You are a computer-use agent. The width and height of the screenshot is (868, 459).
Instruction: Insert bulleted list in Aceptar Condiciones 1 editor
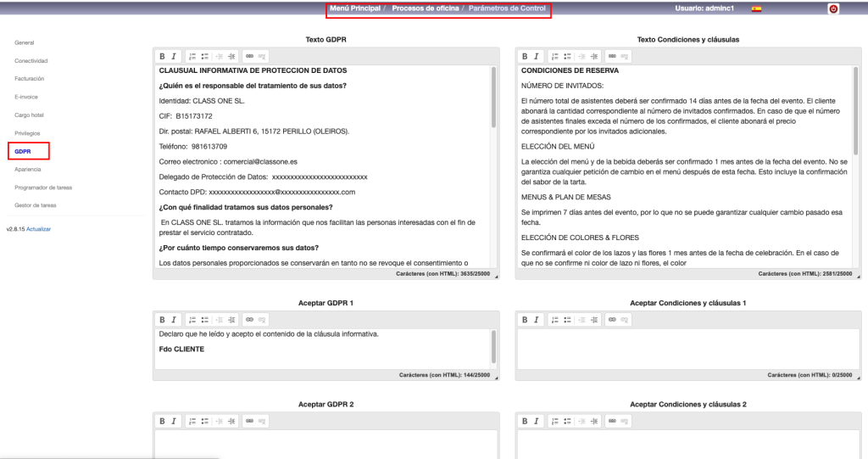[x=567, y=320]
